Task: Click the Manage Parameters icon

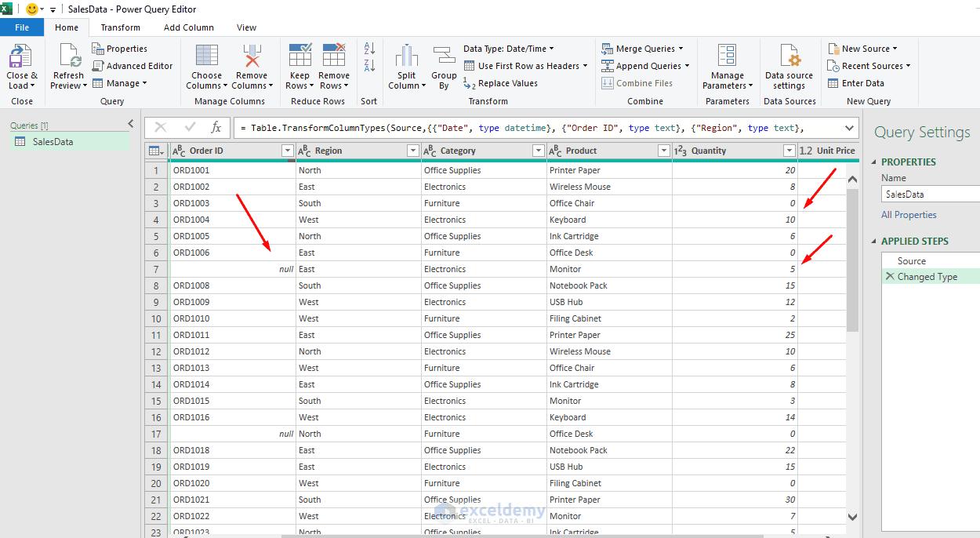Action: (x=727, y=56)
